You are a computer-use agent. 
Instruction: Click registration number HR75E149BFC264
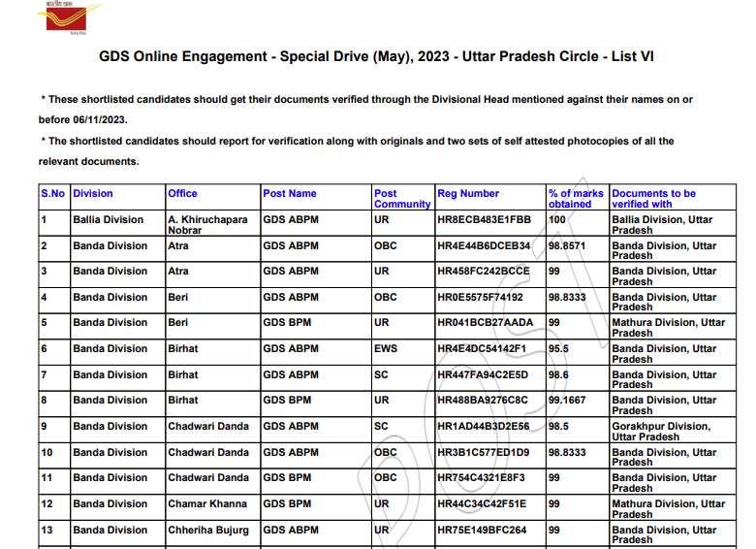[483, 530]
